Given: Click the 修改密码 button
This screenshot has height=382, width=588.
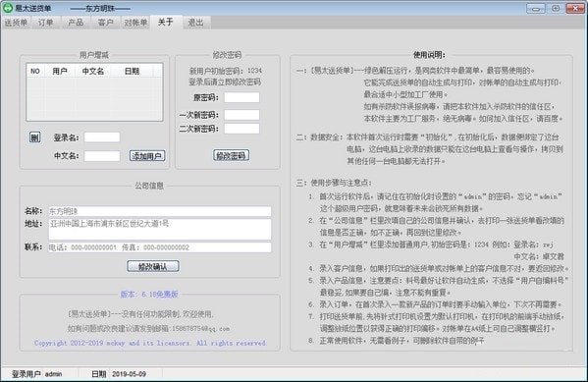Looking at the screenshot, I should pos(231,155).
